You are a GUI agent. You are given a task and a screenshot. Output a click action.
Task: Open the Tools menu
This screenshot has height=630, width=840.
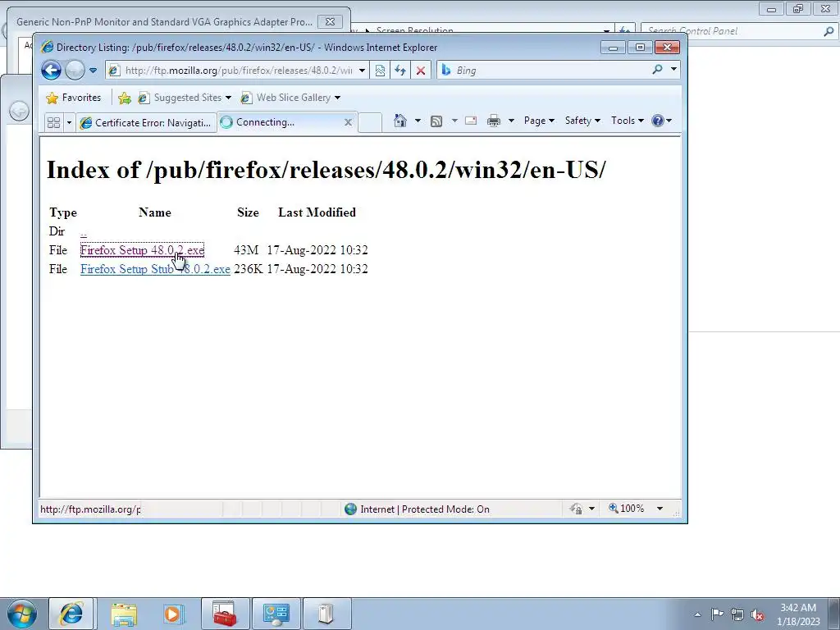pos(628,121)
